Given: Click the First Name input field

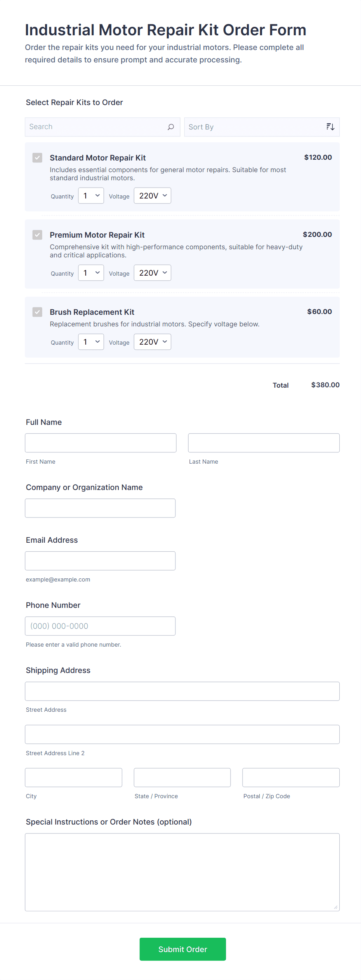Looking at the screenshot, I should click(100, 443).
